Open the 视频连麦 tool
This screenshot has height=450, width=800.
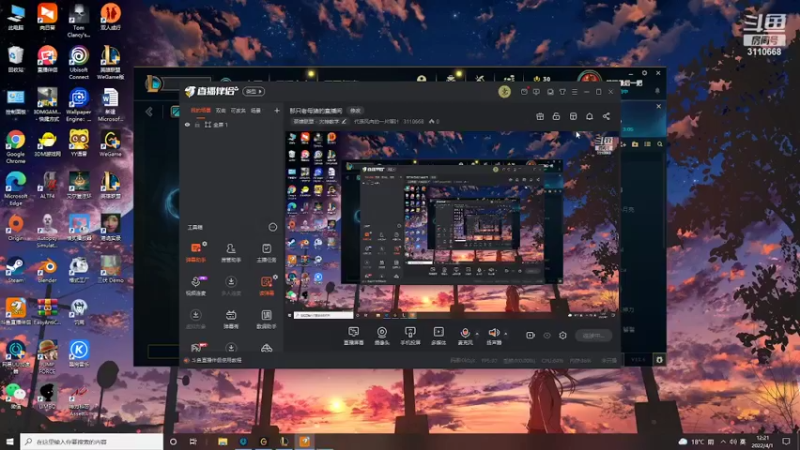coord(195,286)
